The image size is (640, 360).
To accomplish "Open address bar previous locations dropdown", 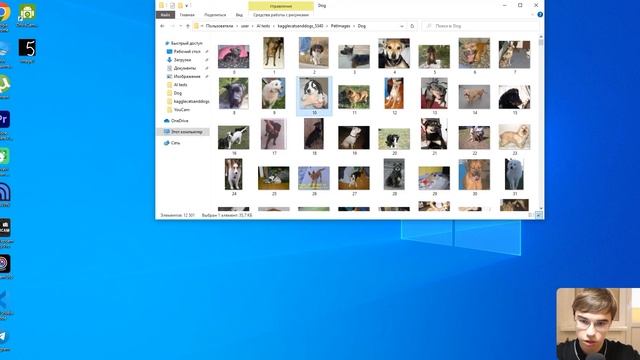I will click(402, 26).
